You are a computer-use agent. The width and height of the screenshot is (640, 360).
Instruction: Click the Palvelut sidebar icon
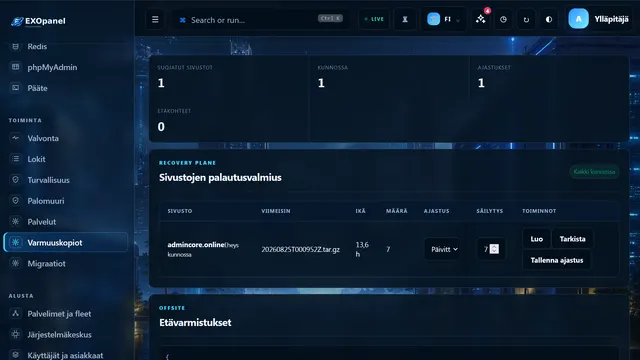pyautogui.click(x=16, y=221)
